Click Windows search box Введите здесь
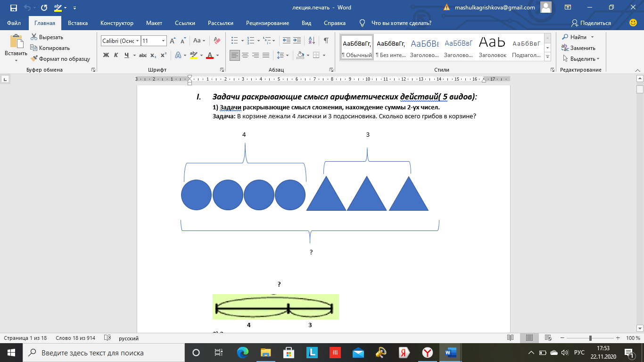Image resolution: width=644 pixels, height=362 pixels. click(x=104, y=353)
